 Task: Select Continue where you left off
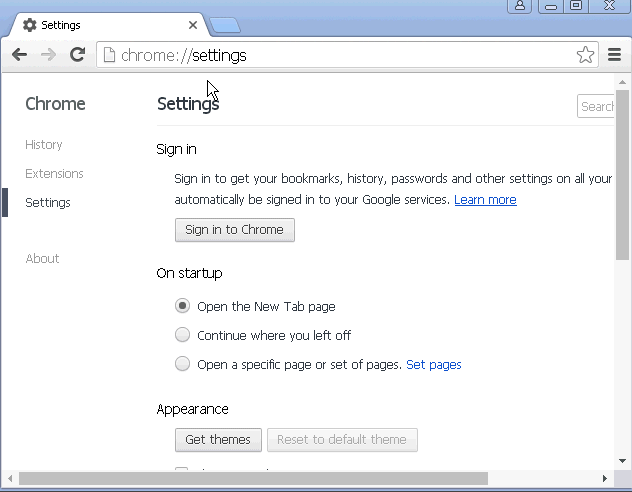pyautogui.click(x=182, y=335)
